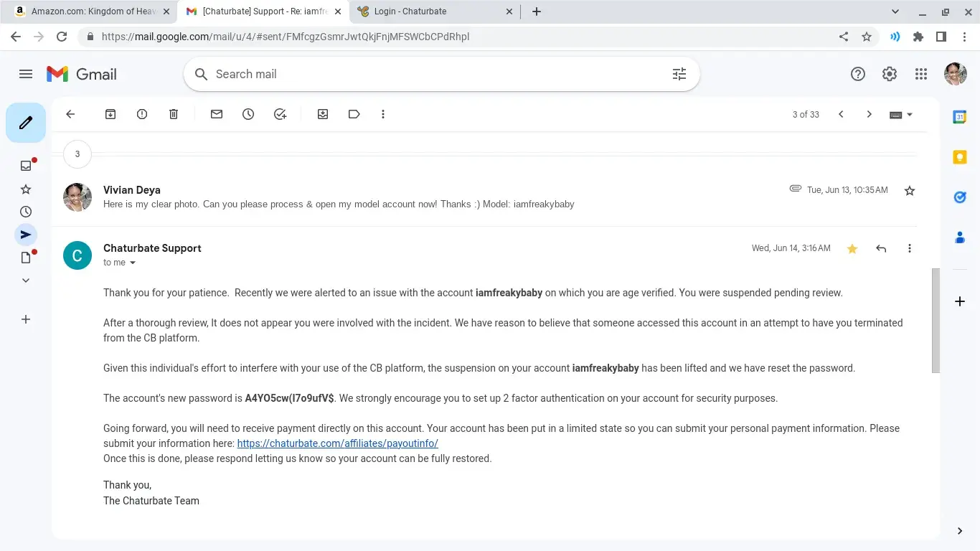The image size is (980, 551).
Task: Reply to Chaturbate Support message
Action: click(881, 248)
